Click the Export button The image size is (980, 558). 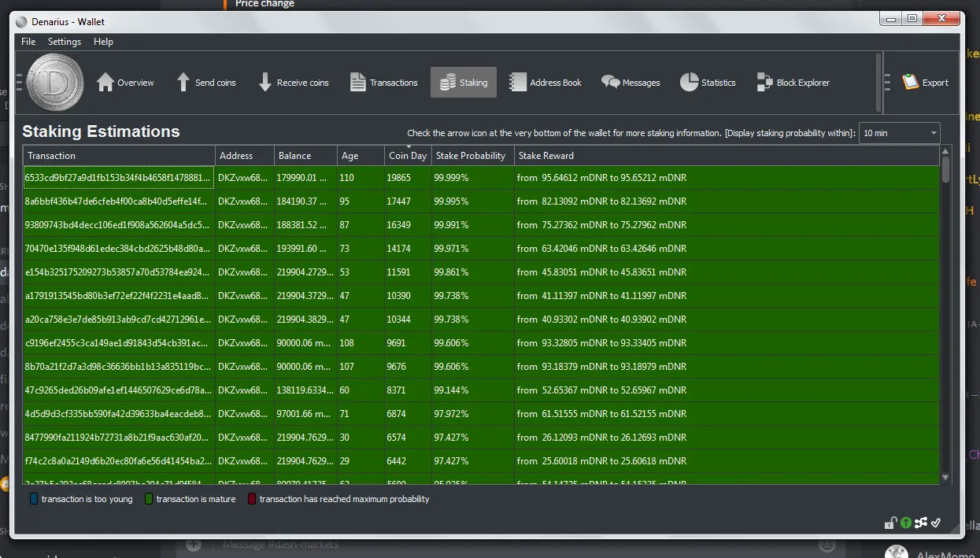[x=925, y=83]
